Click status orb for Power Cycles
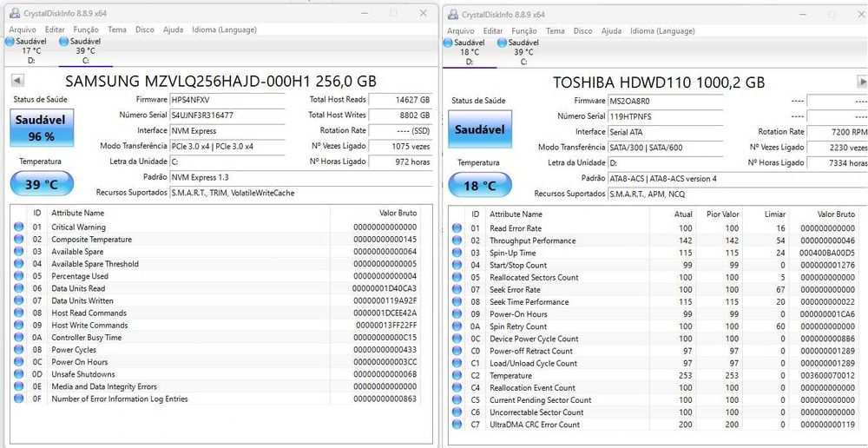 pyautogui.click(x=19, y=349)
